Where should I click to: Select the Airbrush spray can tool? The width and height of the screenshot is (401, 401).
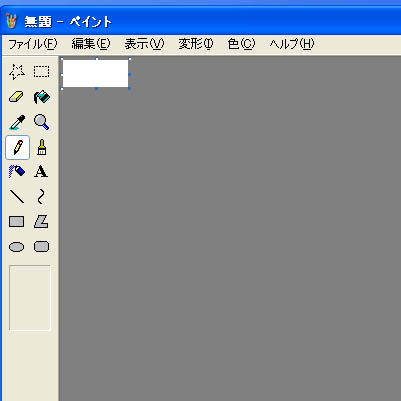point(17,172)
